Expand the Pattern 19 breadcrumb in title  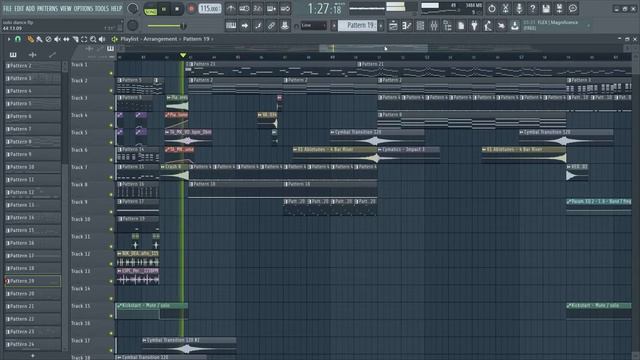(196, 39)
